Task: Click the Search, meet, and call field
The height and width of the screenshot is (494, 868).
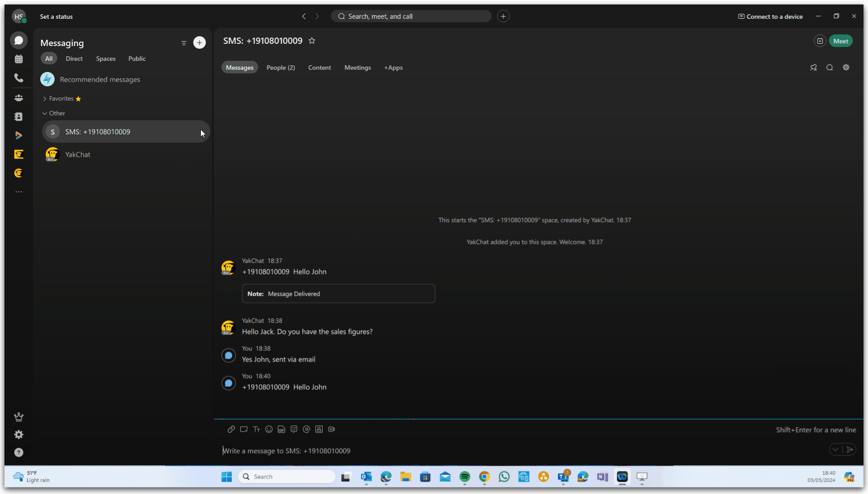Action: (411, 17)
